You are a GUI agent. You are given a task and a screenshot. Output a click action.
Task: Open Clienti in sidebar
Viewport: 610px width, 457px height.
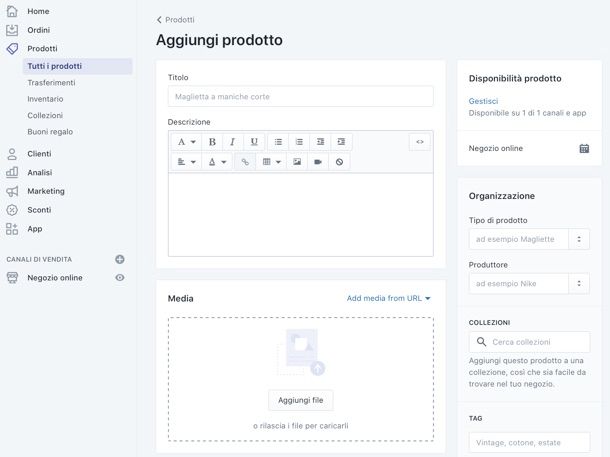39,154
